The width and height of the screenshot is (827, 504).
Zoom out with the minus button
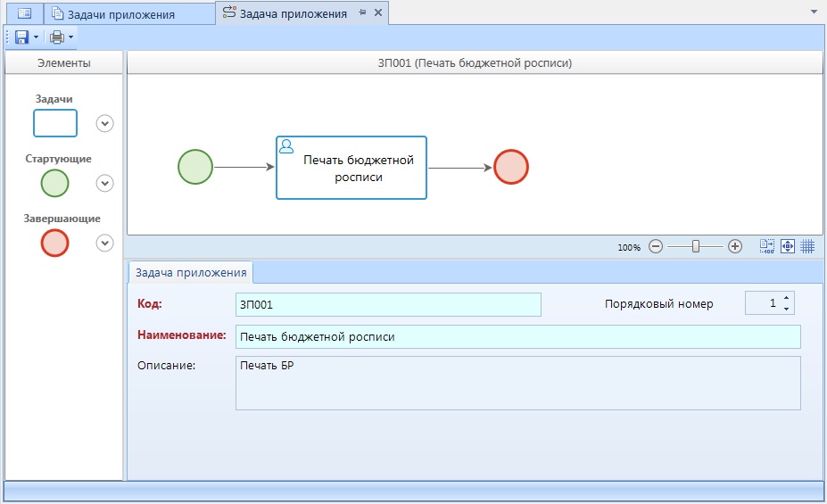click(656, 247)
